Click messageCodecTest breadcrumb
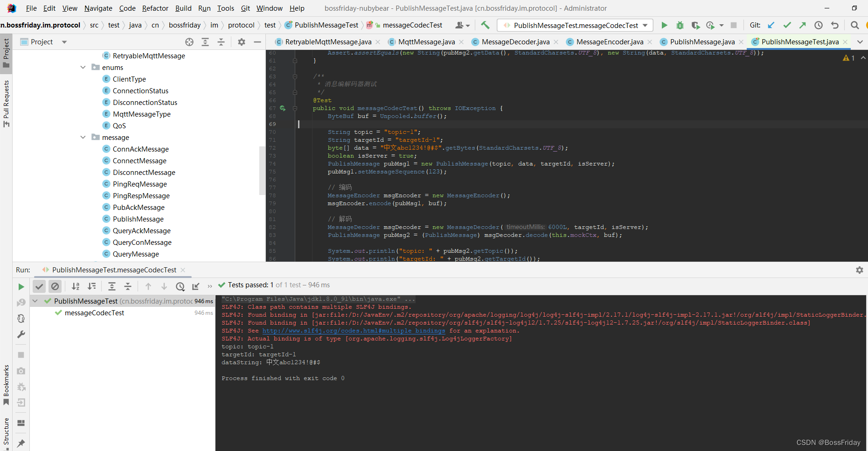868x451 pixels. [412, 25]
